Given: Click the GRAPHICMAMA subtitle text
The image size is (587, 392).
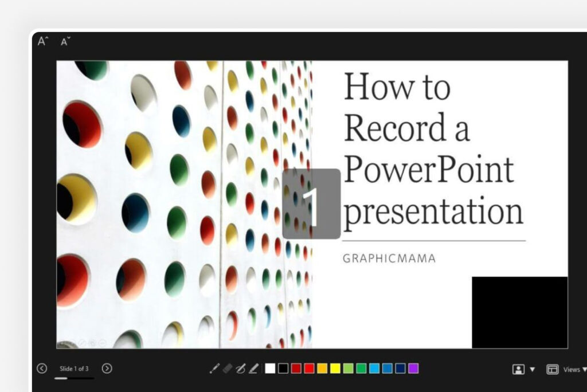Looking at the screenshot, I should pyautogui.click(x=388, y=258).
